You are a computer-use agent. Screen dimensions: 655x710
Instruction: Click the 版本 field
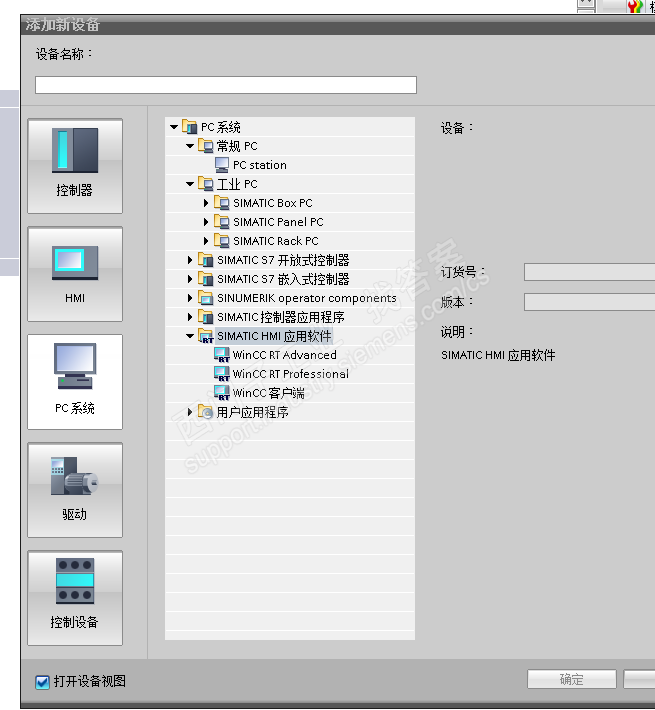[589, 302]
